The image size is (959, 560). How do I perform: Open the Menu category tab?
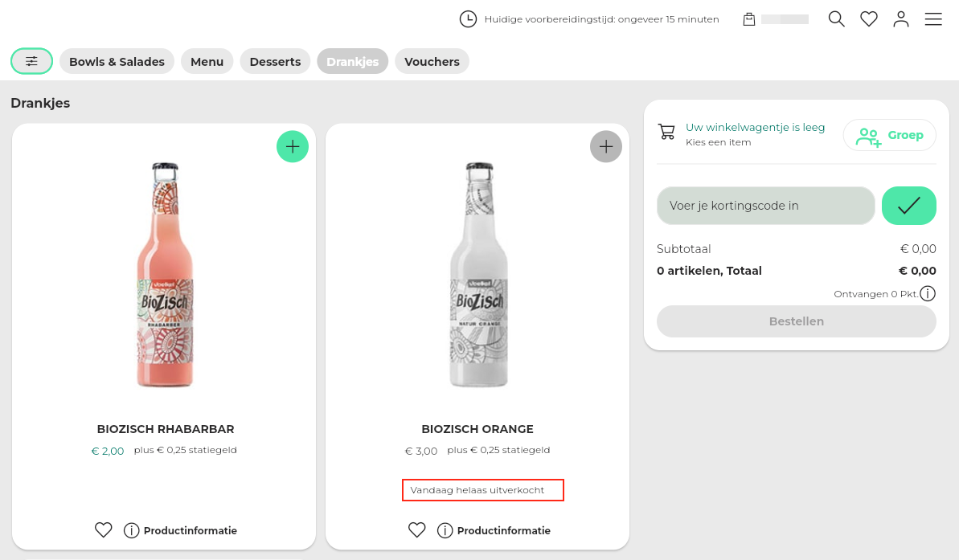pos(207,62)
